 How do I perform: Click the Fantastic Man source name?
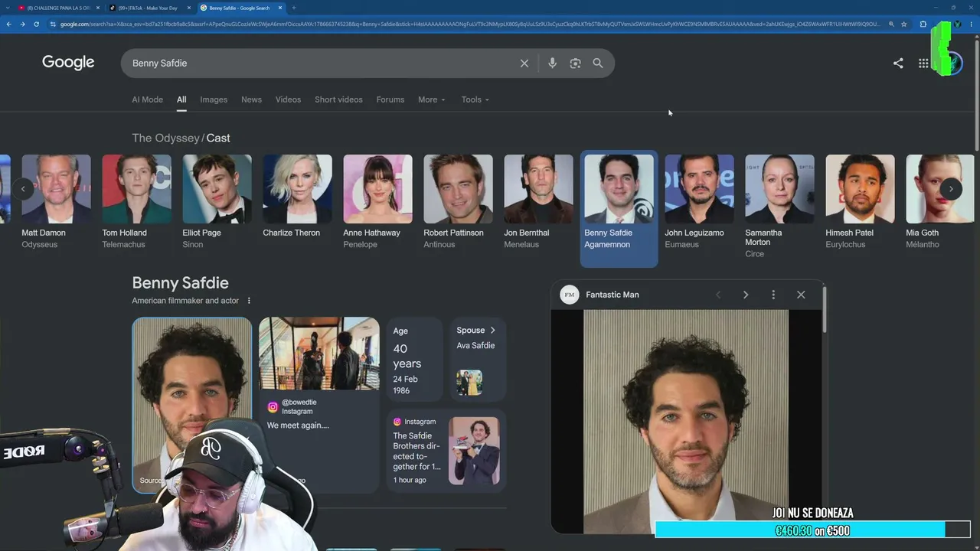pyautogui.click(x=612, y=295)
